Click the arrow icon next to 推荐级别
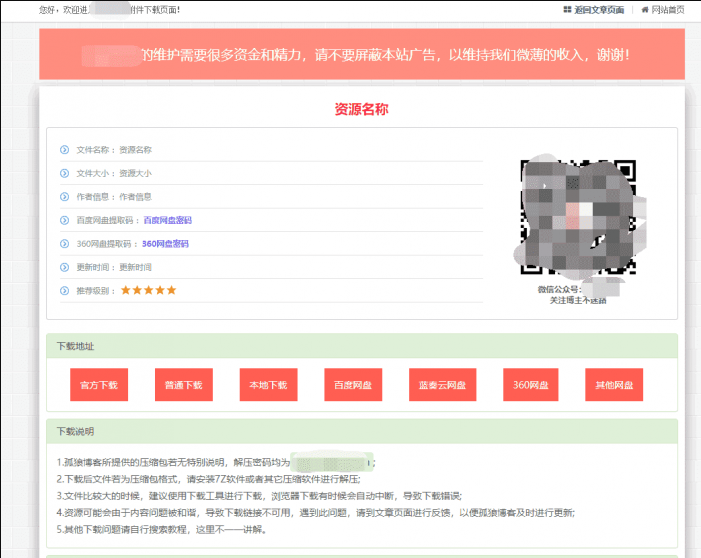 64,291
